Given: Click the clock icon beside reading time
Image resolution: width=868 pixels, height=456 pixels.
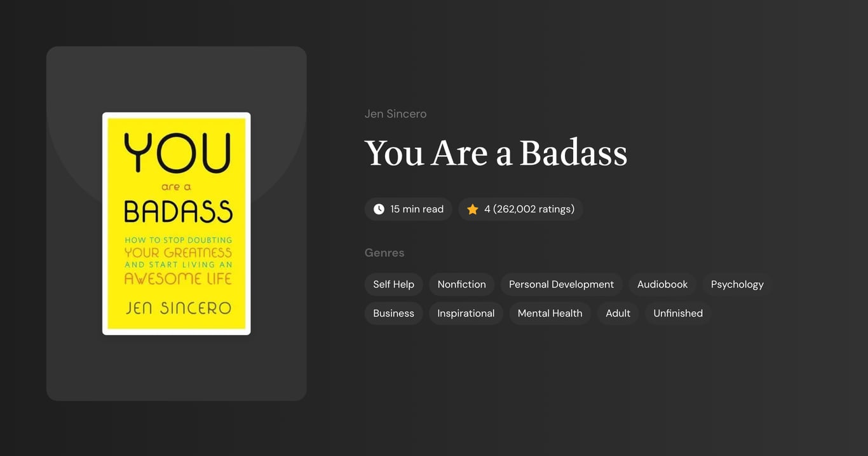Looking at the screenshot, I should (378, 209).
